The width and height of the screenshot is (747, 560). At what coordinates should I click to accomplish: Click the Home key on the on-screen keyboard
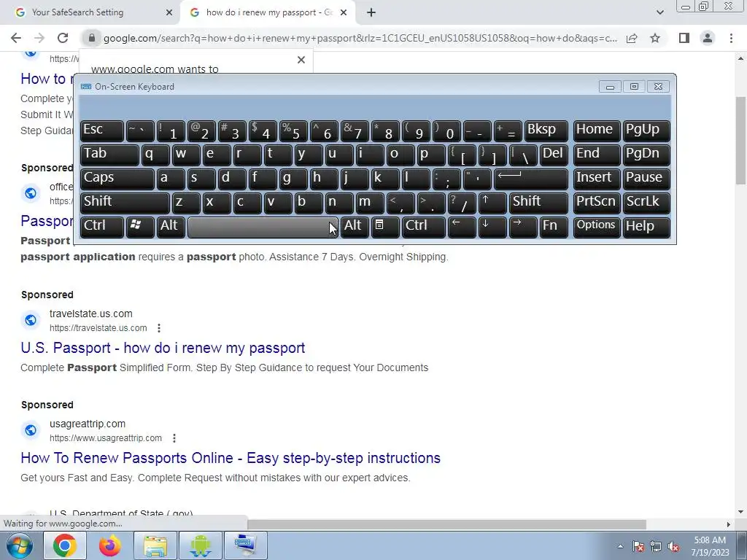tap(597, 131)
